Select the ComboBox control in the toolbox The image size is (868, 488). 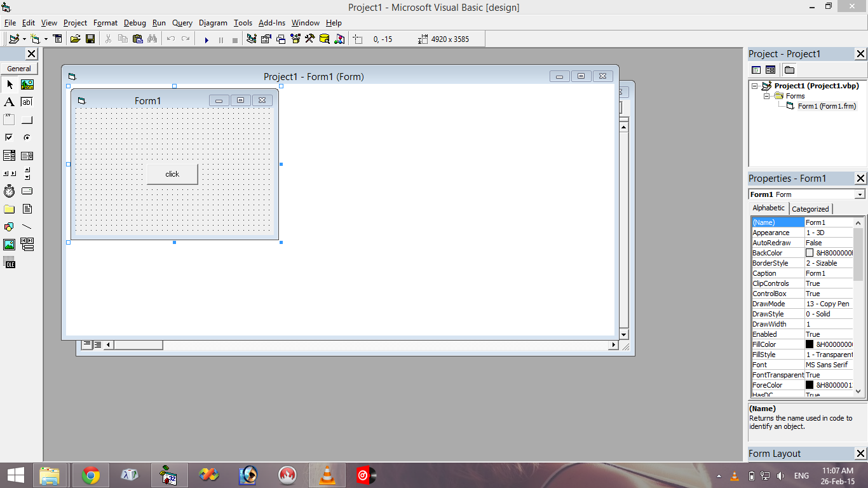click(x=10, y=156)
